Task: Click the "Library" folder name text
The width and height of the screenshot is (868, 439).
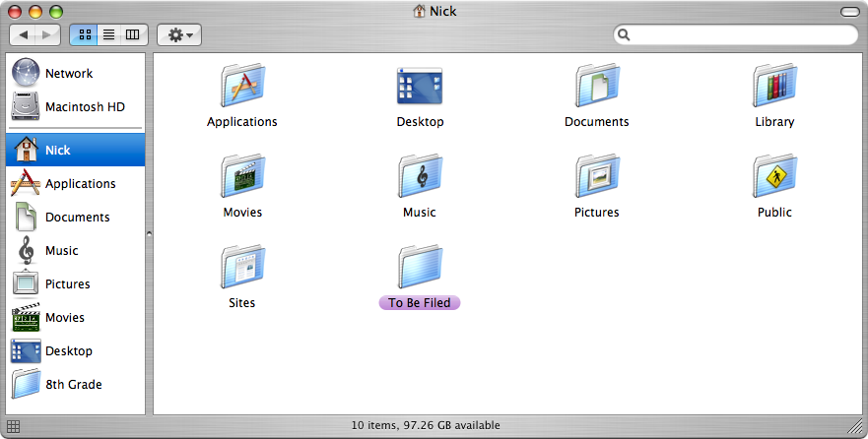Action: point(774,122)
